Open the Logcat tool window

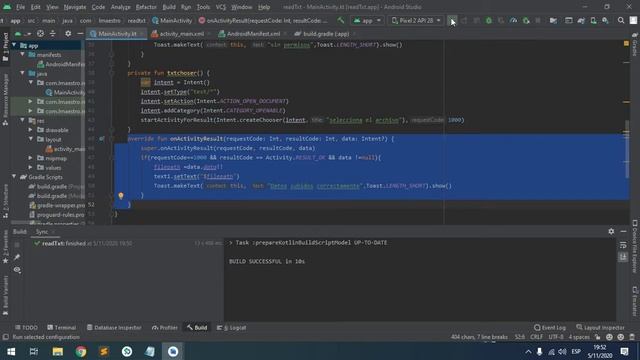point(231,327)
